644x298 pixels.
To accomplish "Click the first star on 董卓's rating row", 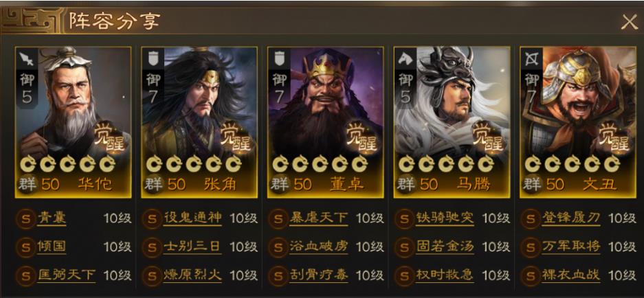I will (x=280, y=164).
